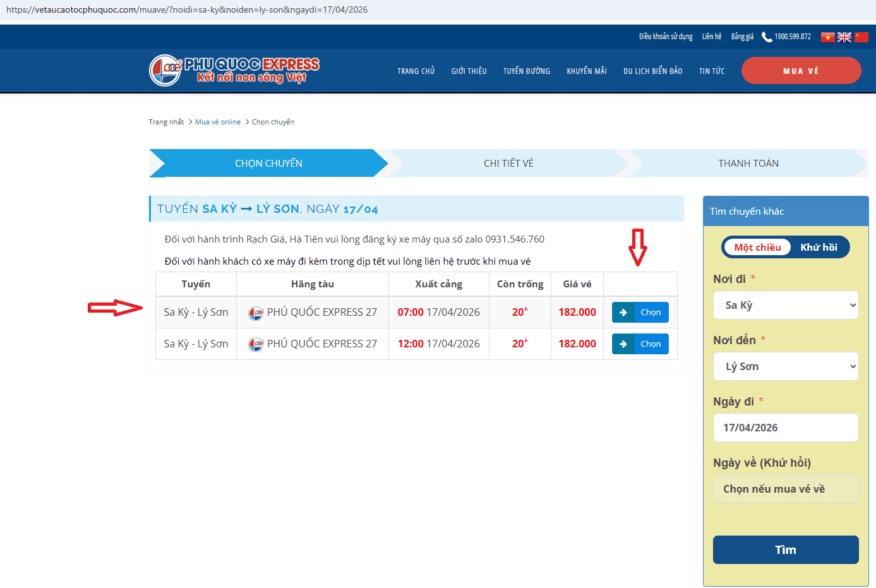Switch language with the Chinese flag

point(861,37)
